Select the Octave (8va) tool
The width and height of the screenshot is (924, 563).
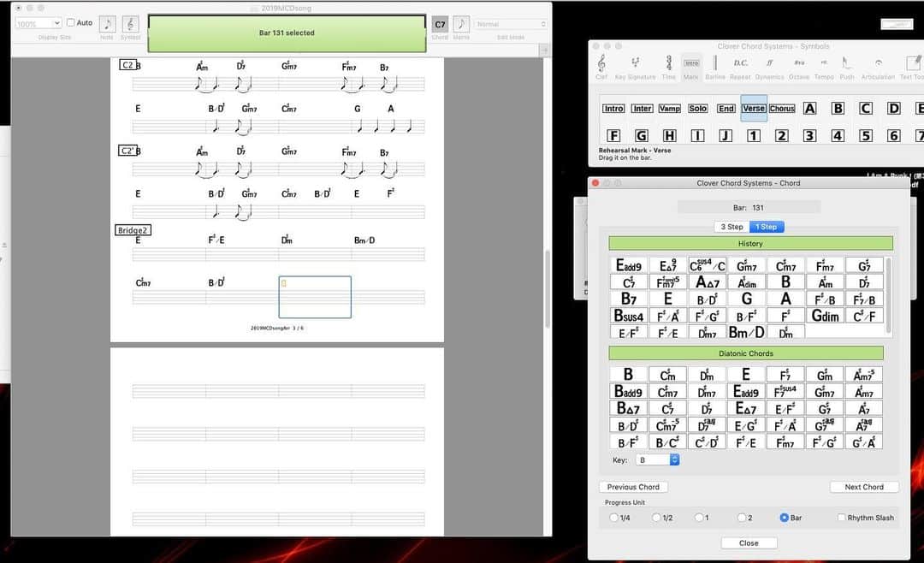click(x=799, y=67)
